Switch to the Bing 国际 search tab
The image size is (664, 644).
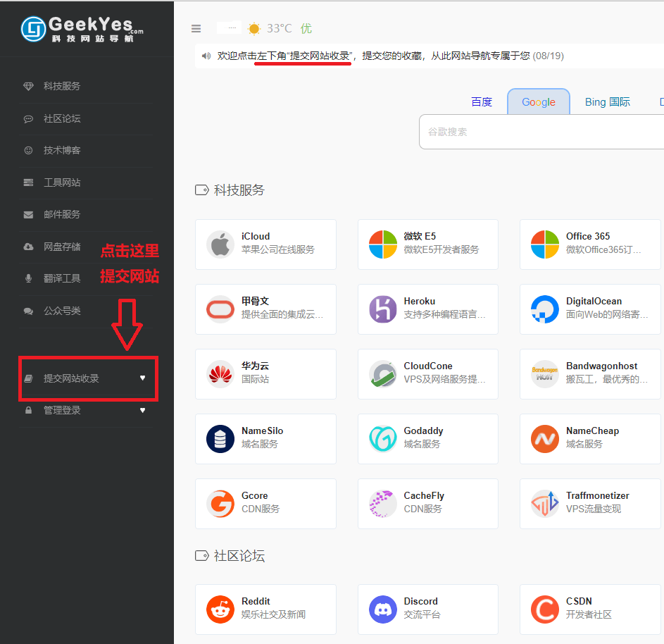607,102
